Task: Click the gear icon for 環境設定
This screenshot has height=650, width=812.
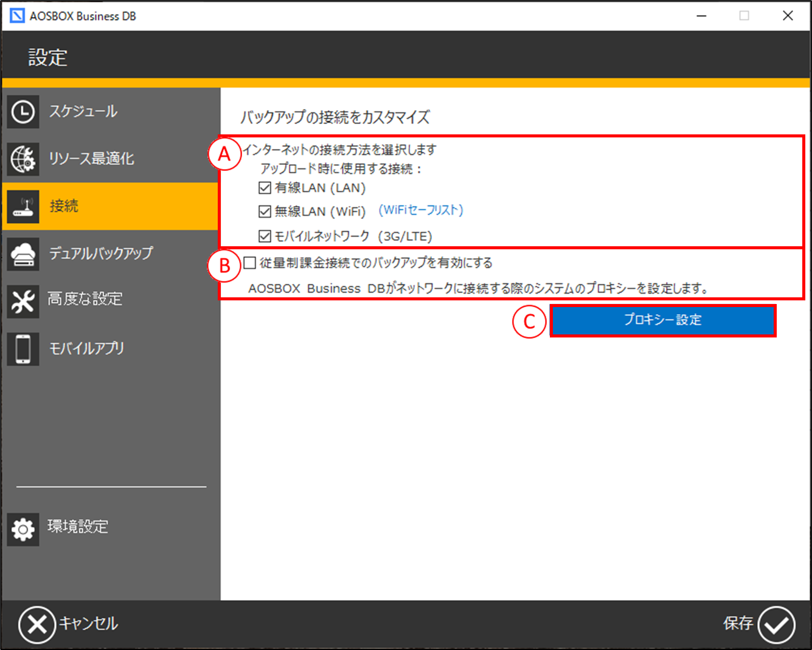Action: pyautogui.click(x=23, y=529)
